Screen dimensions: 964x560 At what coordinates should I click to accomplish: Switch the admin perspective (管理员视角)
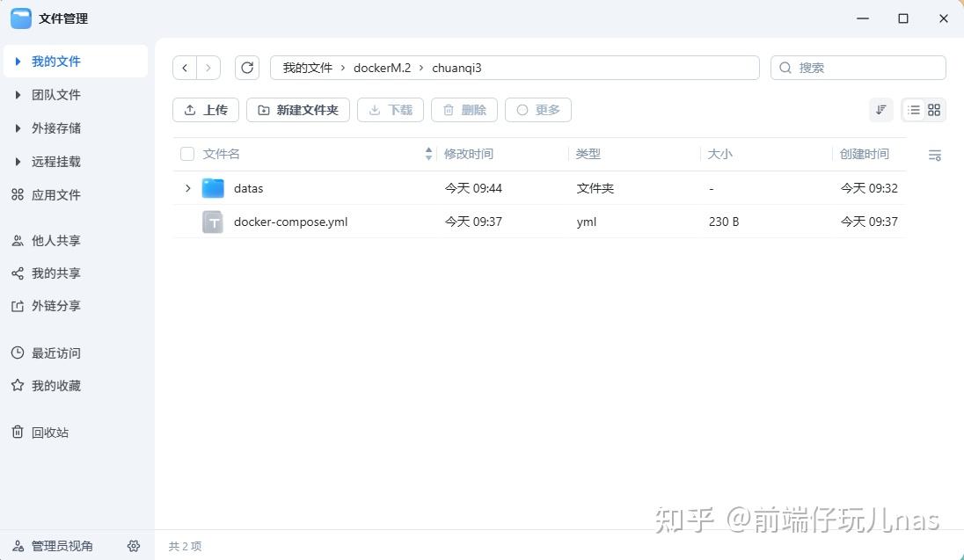53,546
